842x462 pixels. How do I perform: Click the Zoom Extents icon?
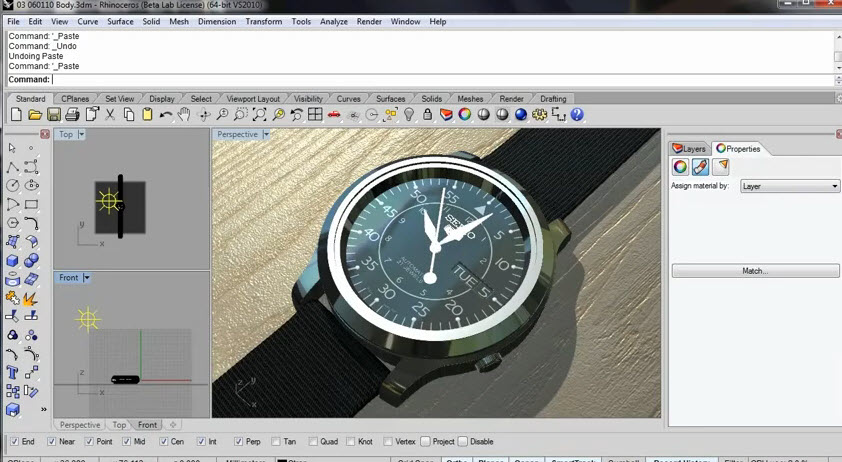259,114
